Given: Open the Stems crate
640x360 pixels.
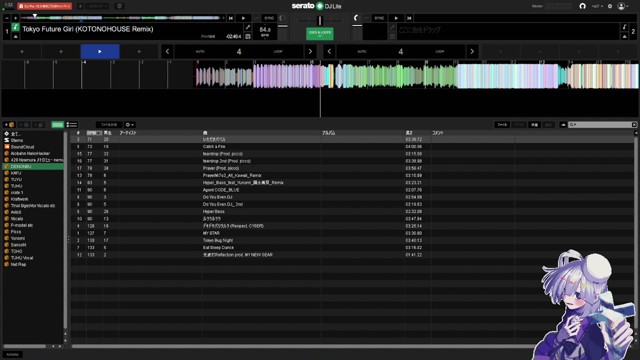Looking at the screenshot, I should [x=33, y=140].
